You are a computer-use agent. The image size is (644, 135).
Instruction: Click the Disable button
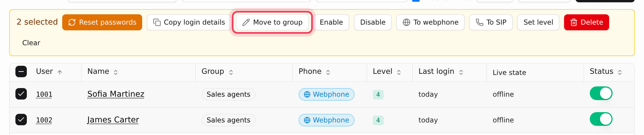tap(373, 22)
